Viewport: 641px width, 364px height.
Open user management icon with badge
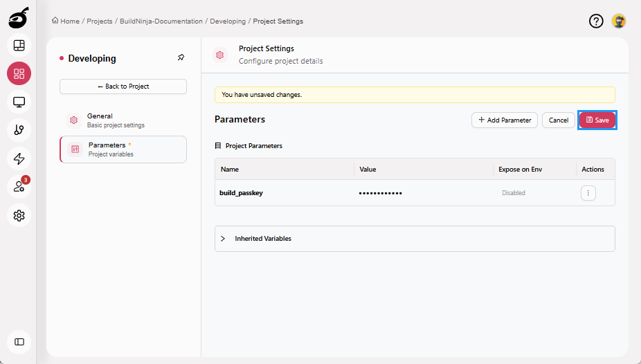pyautogui.click(x=19, y=187)
